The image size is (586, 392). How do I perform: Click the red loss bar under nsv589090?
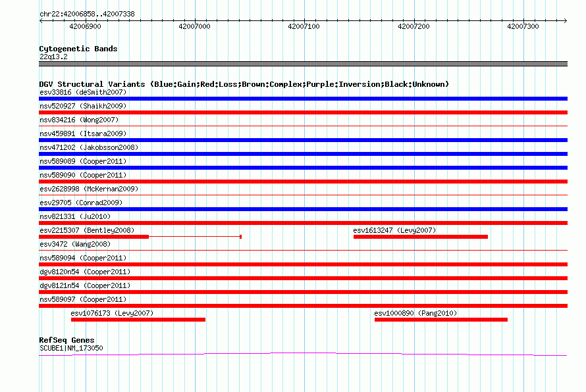(303, 182)
